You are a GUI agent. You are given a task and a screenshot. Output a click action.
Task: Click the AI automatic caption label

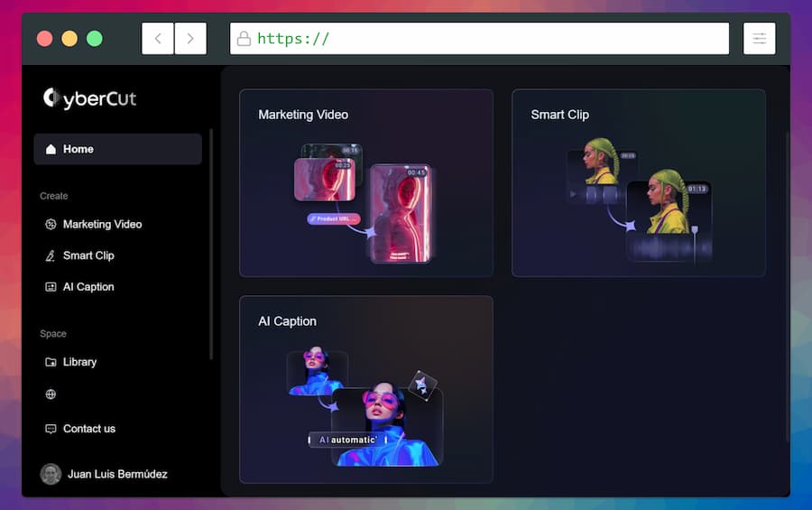click(x=348, y=440)
